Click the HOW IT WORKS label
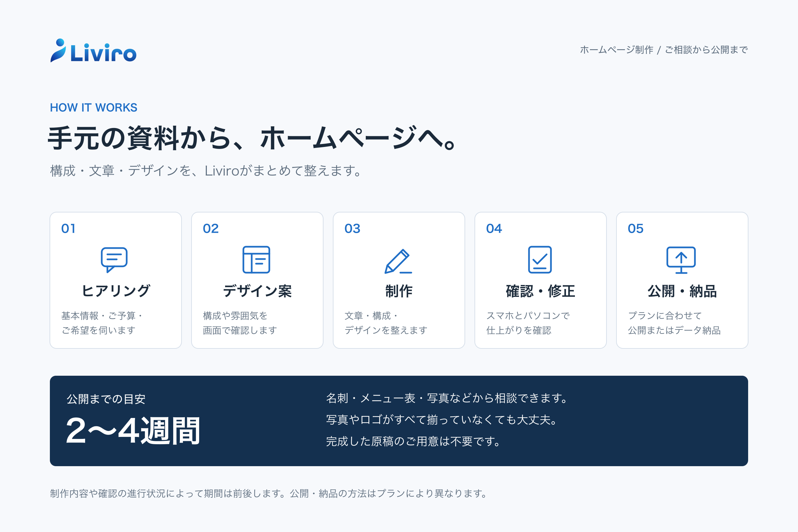This screenshot has width=798, height=532. (94, 107)
